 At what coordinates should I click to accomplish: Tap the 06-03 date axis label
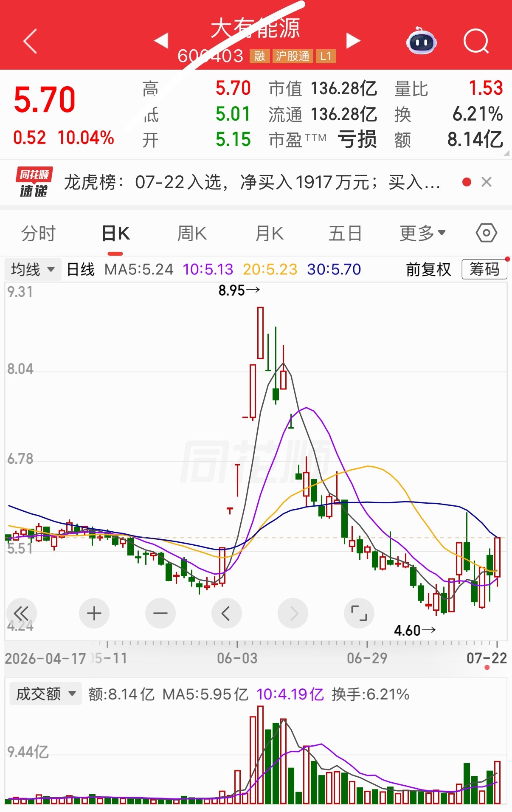pos(237,658)
